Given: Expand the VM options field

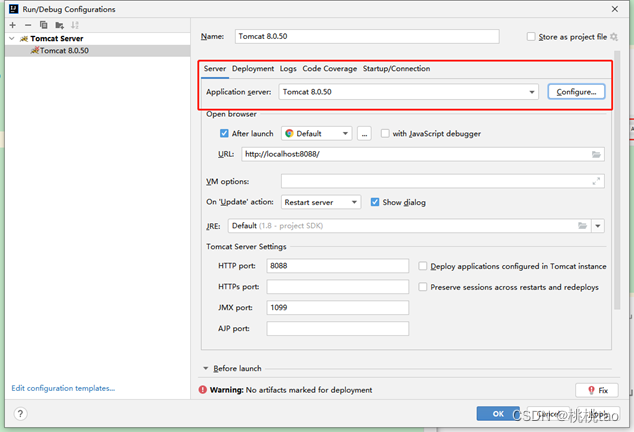Looking at the screenshot, I should [596, 181].
